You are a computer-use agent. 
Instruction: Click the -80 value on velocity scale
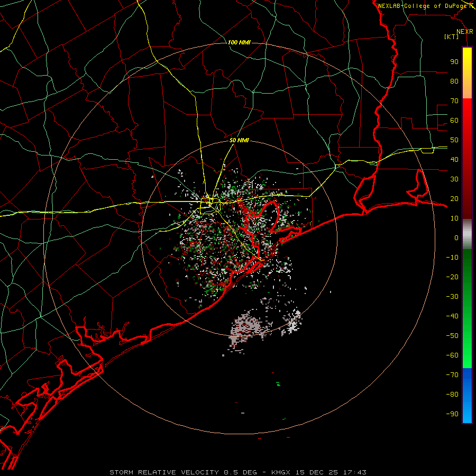click(x=452, y=395)
